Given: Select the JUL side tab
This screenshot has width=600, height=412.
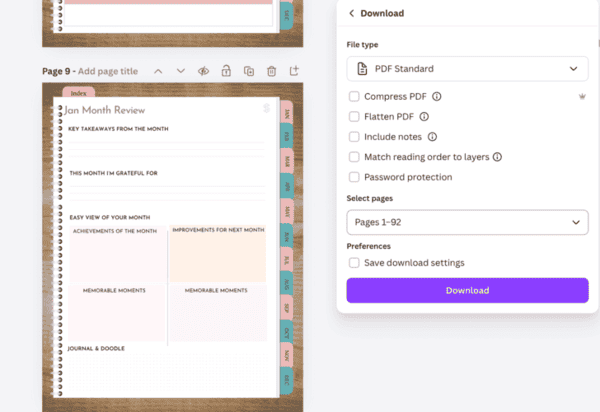Looking at the screenshot, I should tap(287, 260).
